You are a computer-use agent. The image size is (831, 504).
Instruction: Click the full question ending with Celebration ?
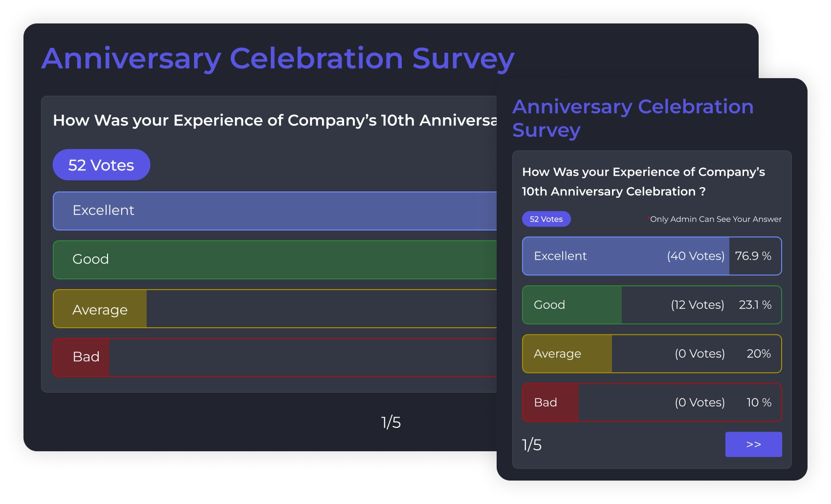[x=643, y=182]
